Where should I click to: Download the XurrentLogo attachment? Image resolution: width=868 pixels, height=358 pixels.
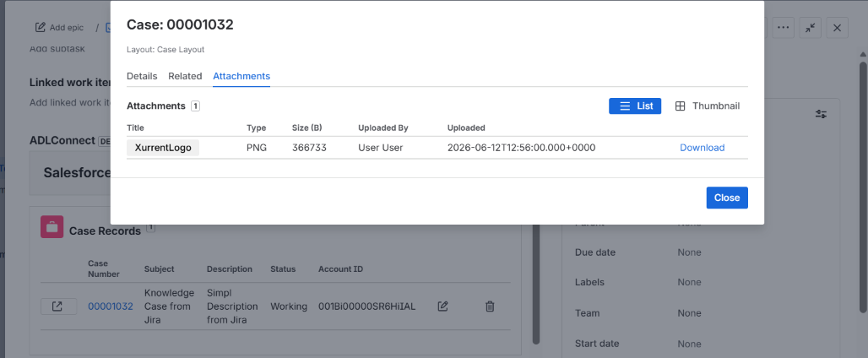[702, 148]
